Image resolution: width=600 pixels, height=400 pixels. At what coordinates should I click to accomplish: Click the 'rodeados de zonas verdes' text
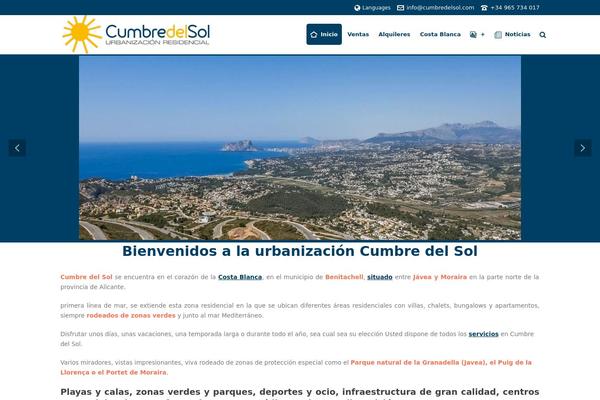coord(131,316)
